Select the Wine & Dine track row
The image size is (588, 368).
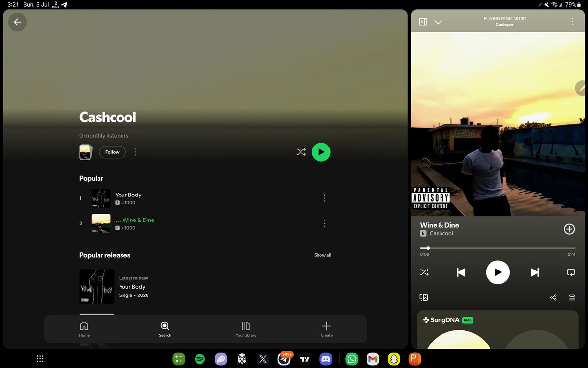click(x=205, y=223)
